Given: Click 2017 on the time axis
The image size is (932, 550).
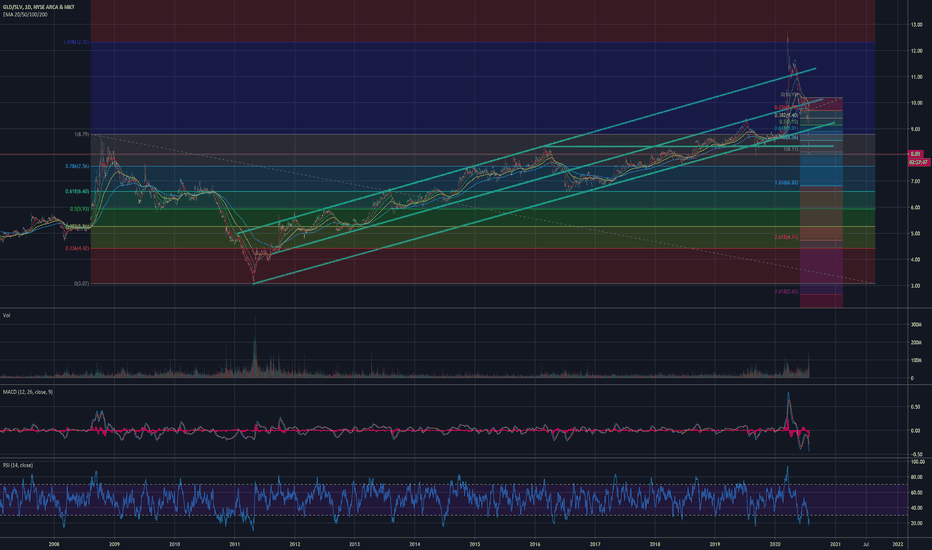Looking at the screenshot, I should pos(594,544).
